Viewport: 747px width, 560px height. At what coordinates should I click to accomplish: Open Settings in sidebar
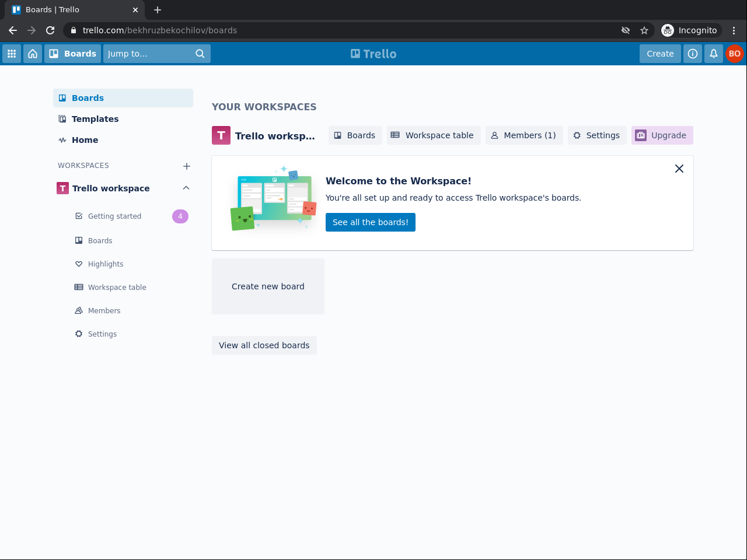102,334
